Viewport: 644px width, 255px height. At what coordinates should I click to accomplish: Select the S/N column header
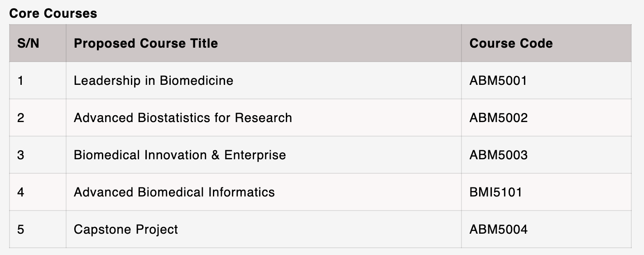[x=28, y=43]
